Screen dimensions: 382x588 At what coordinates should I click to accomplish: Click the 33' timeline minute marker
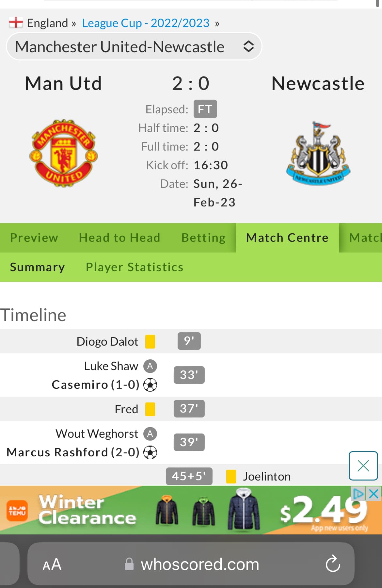[189, 375]
